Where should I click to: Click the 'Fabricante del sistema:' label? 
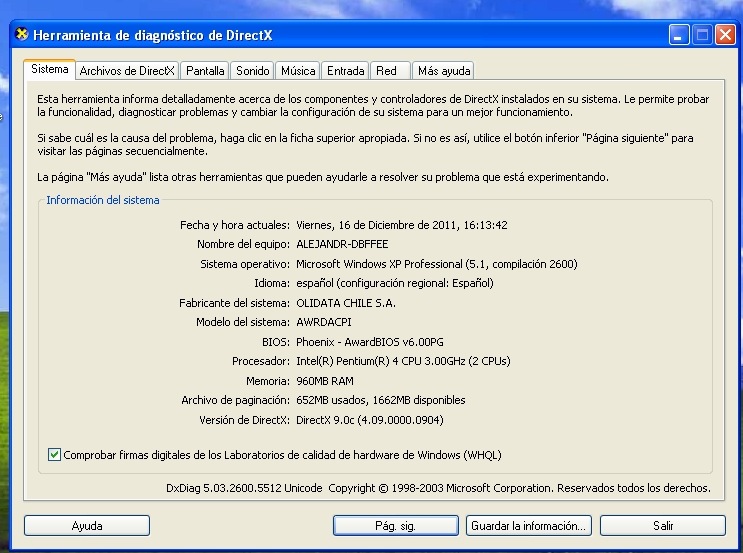235,303
